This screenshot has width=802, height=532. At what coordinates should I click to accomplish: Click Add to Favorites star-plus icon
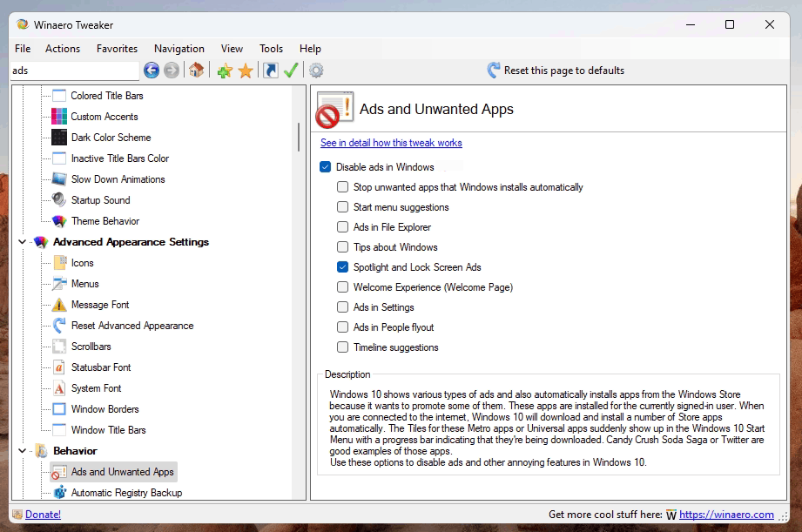(225, 71)
